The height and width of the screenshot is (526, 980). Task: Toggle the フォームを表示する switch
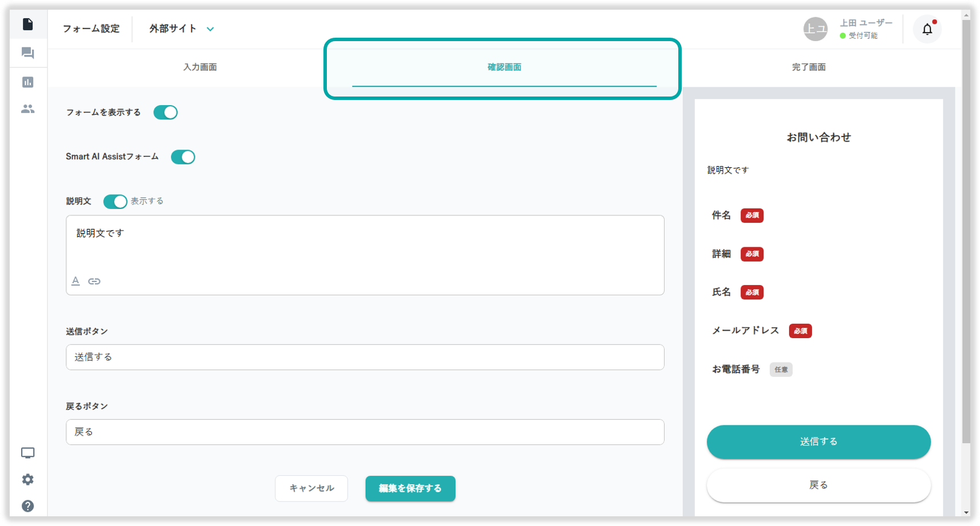[166, 113]
